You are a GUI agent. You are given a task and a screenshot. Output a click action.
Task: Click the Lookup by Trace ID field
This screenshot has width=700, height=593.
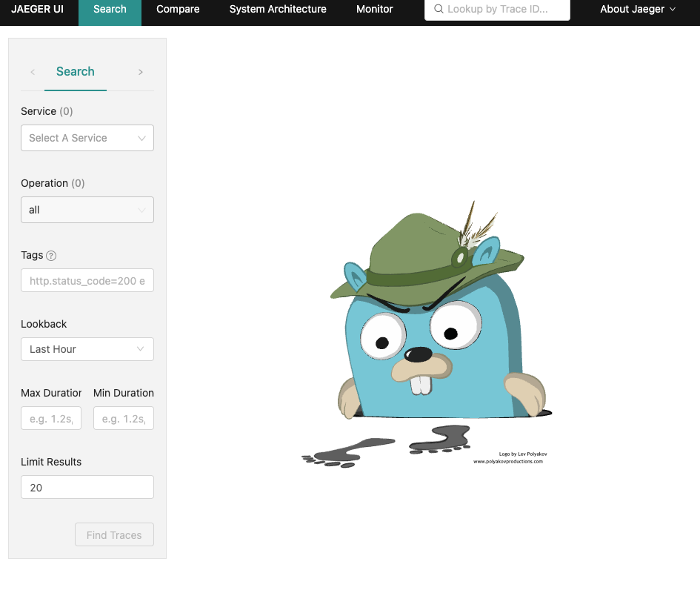(x=497, y=9)
